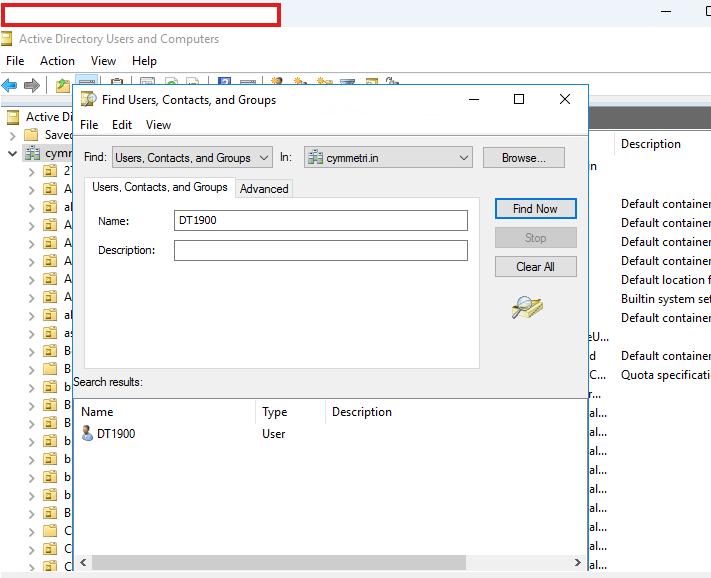Select the Saved Queries folder icon
The height and width of the screenshot is (578, 711).
tap(31, 135)
